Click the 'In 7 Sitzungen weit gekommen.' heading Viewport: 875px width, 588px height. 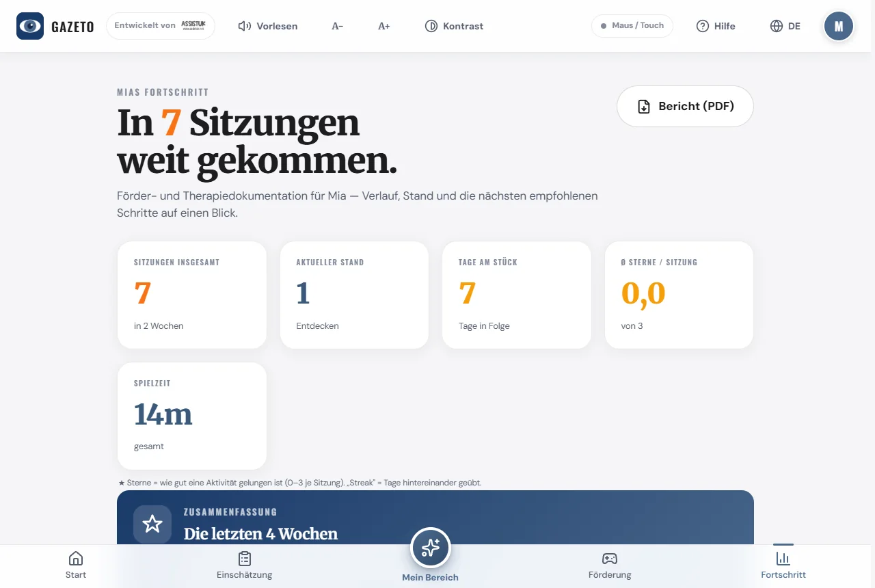click(x=257, y=142)
